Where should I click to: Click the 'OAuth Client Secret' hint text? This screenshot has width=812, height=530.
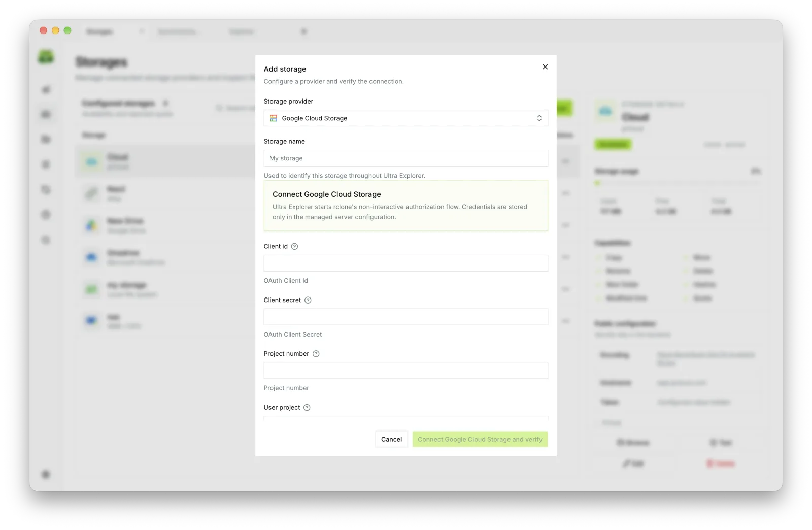(x=293, y=335)
